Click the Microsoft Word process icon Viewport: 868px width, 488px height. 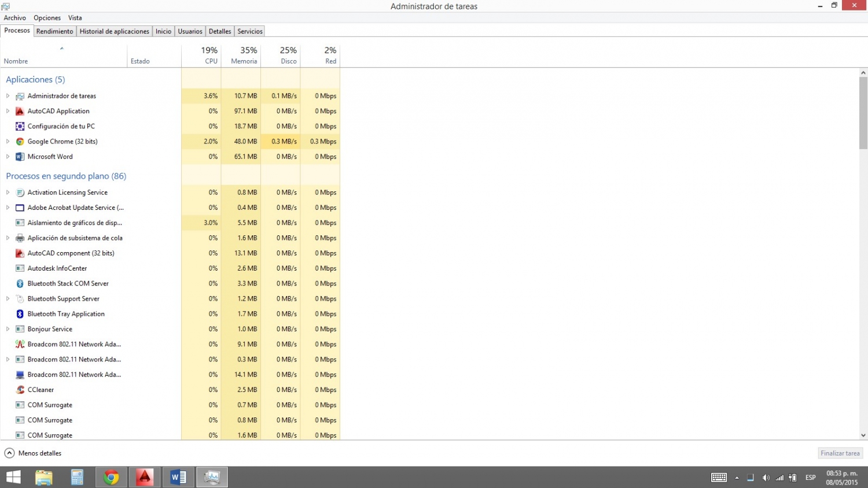click(20, 157)
